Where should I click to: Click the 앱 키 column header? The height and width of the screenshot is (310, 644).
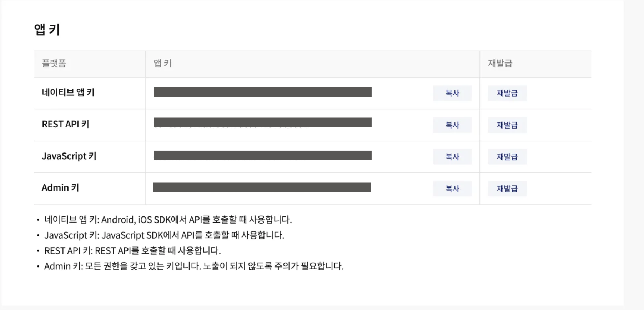(163, 64)
